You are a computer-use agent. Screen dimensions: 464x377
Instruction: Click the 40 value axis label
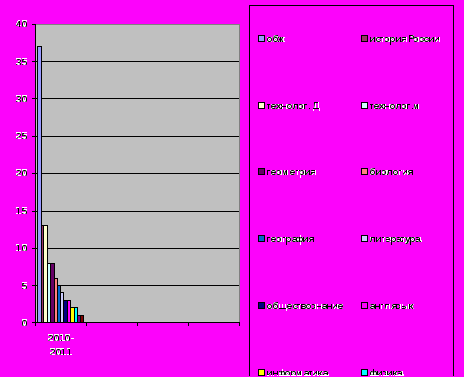[21, 24]
